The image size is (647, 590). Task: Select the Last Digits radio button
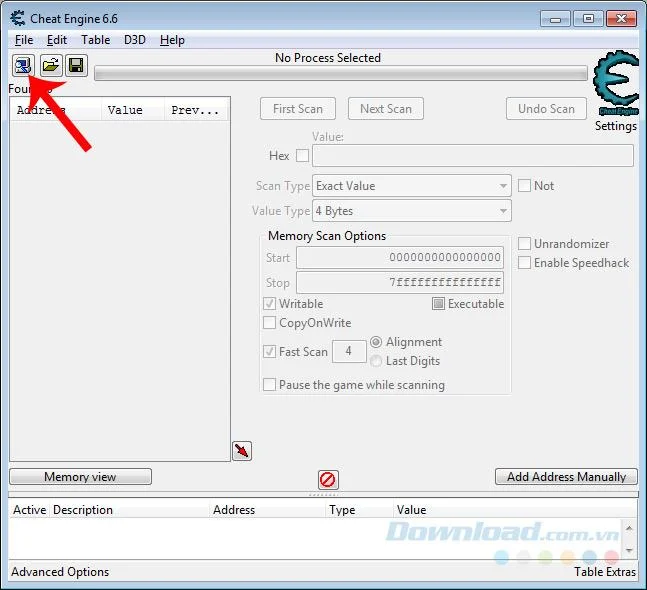[x=376, y=361]
